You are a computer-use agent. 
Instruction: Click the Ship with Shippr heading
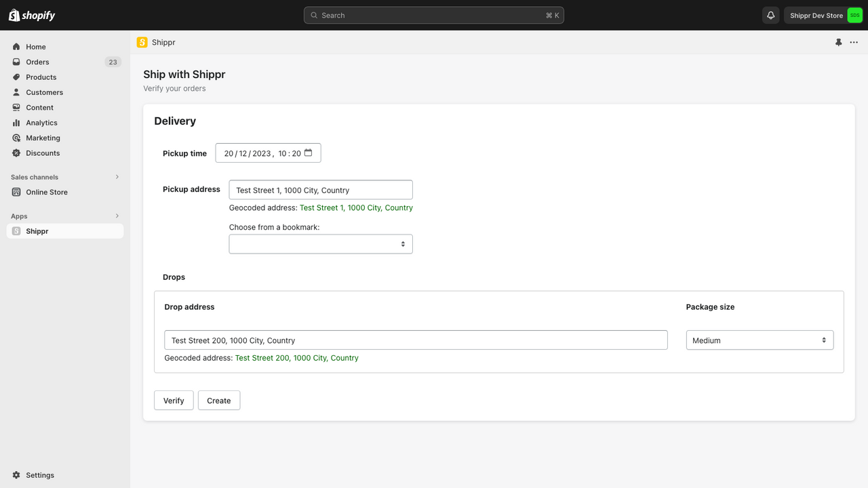[x=184, y=75]
